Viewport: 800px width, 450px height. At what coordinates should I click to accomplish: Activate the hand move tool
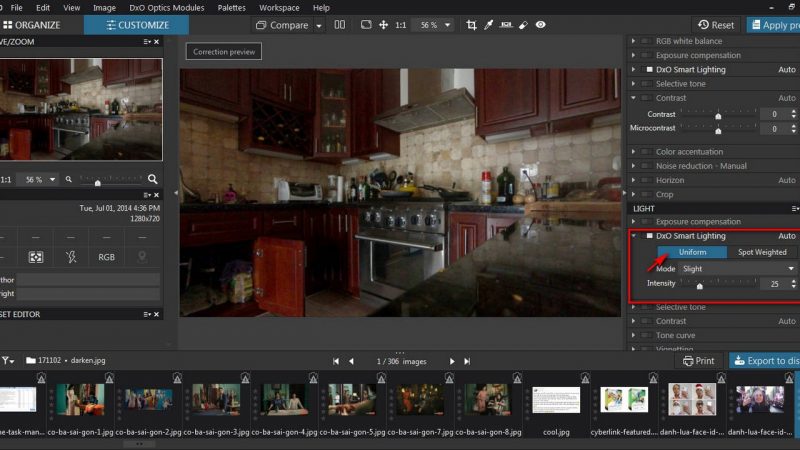coord(383,25)
